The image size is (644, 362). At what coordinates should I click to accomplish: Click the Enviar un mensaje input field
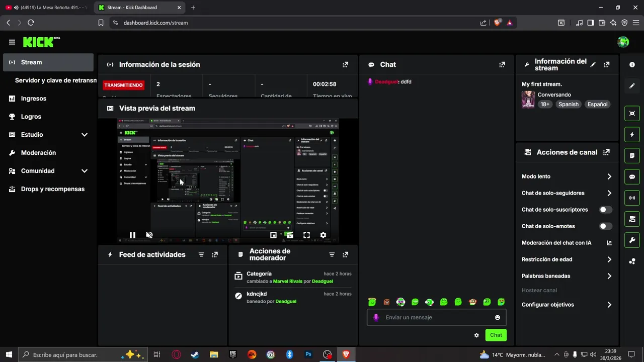(436, 317)
